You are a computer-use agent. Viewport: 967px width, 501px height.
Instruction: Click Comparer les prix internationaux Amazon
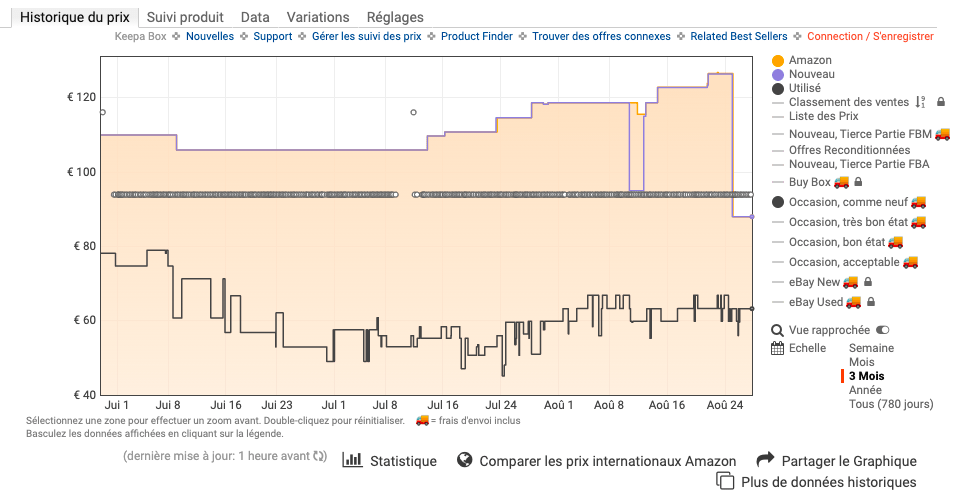pyautogui.click(x=607, y=462)
